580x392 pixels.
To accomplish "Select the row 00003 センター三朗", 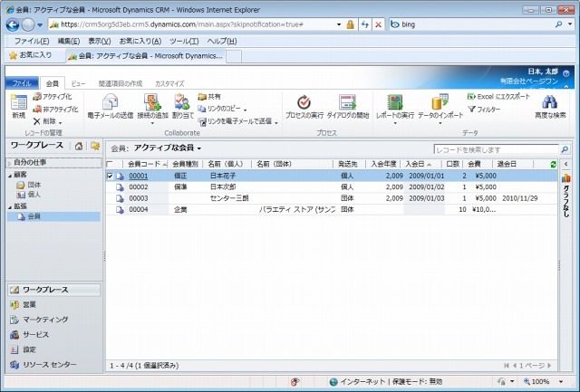I will pyautogui.click(x=332, y=198).
